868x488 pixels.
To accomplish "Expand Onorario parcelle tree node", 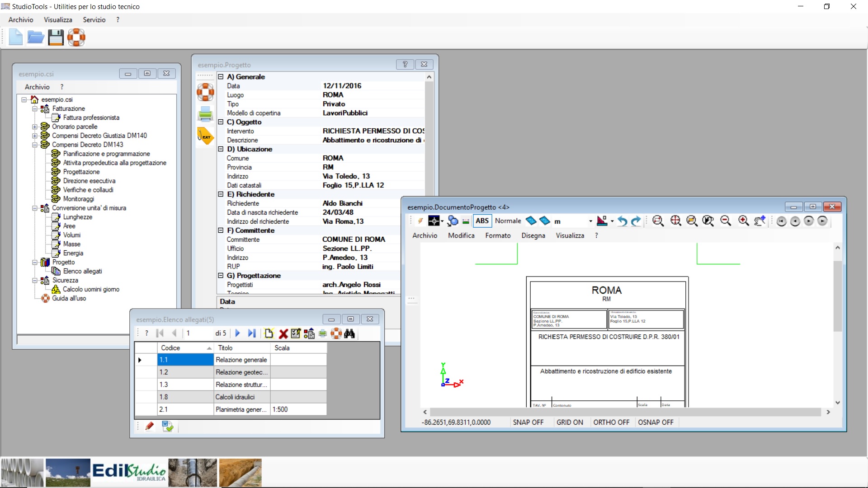I will coord(35,127).
